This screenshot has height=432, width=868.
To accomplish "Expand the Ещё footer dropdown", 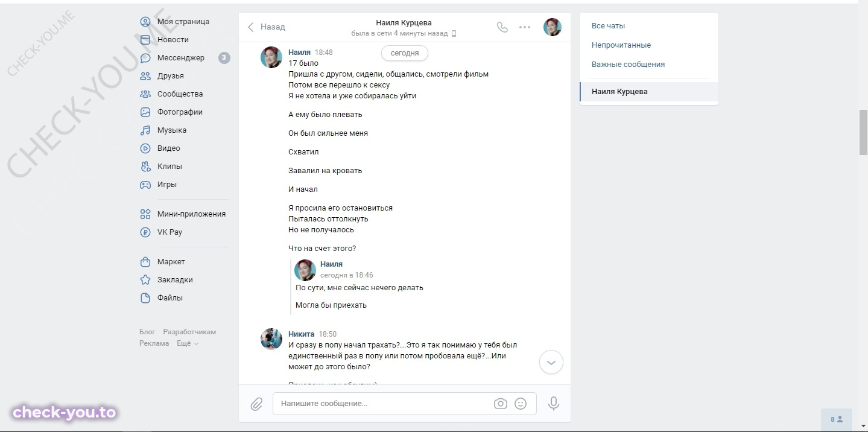I will [188, 343].
